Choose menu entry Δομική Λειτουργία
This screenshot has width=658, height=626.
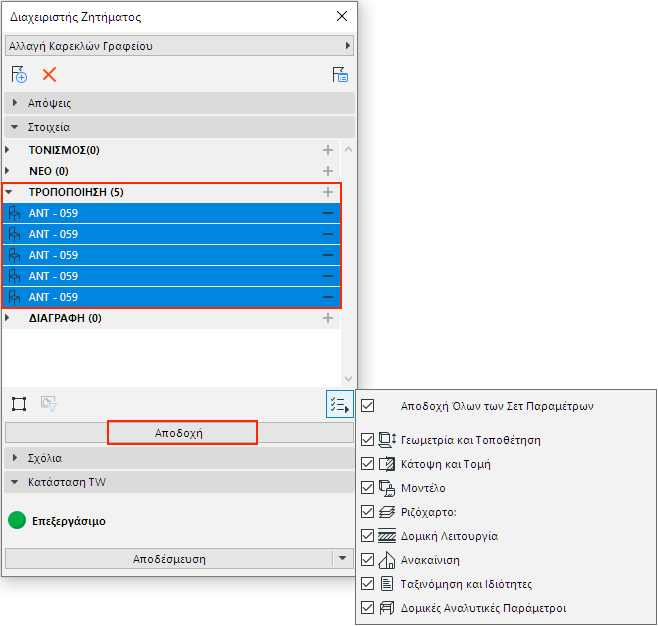(x=449, y=536)
